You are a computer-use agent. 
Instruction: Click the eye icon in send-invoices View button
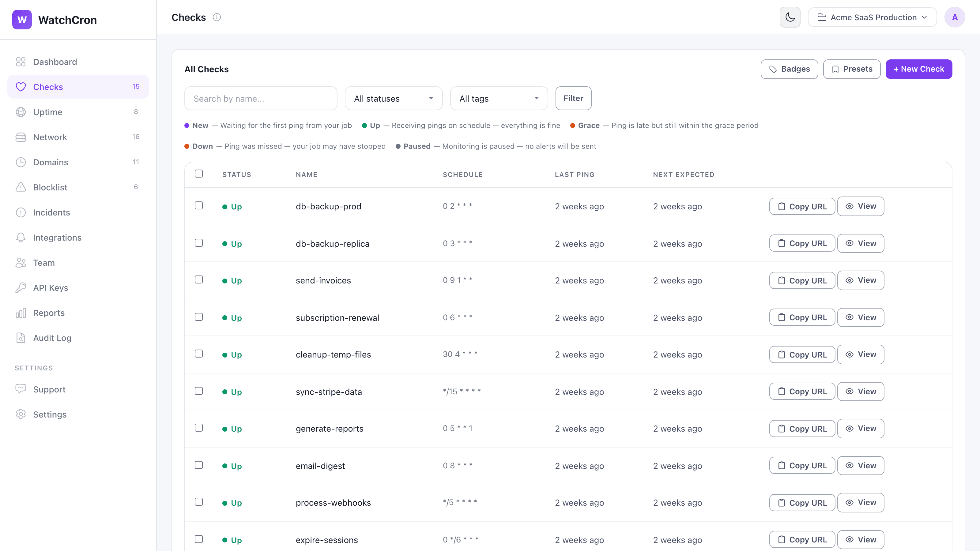tap(850, 280)
